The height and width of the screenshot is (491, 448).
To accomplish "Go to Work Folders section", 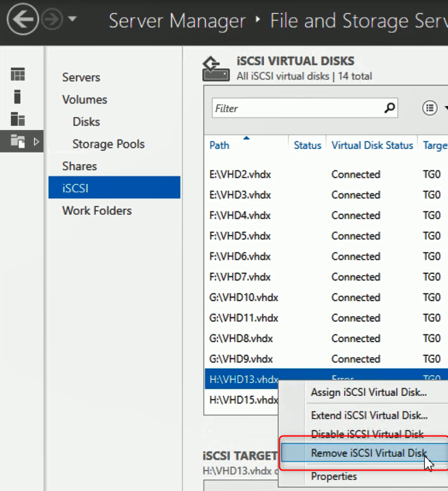I will point(96,211).
